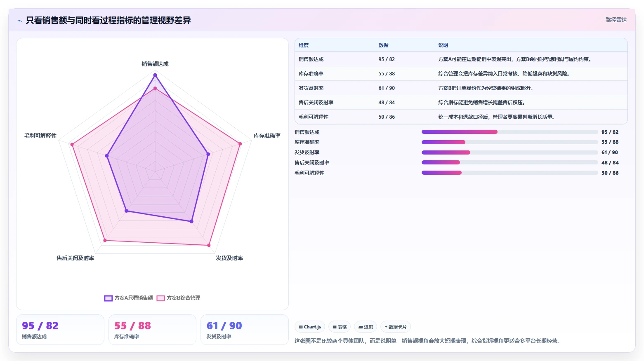Click the description of 方案A短期促销 in table

click(515, 59)
